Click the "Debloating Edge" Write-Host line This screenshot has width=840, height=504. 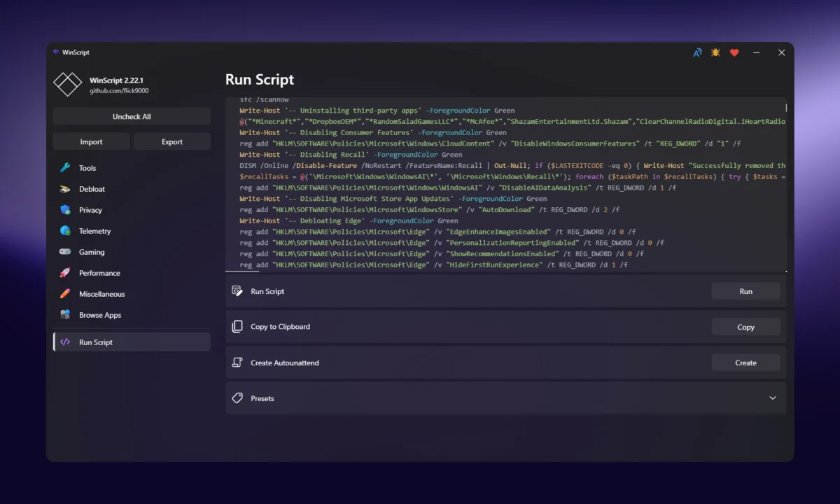[x=349, y=221]
